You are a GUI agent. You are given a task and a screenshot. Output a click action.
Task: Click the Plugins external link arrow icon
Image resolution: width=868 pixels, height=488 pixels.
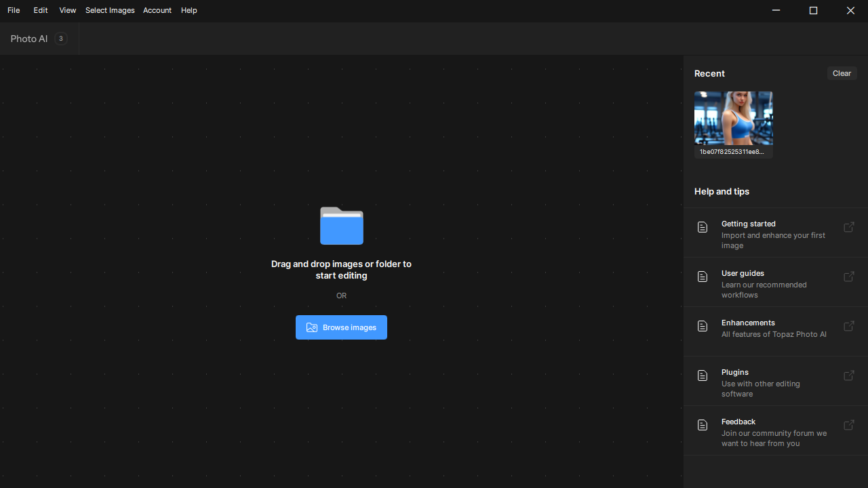[848, 375]
